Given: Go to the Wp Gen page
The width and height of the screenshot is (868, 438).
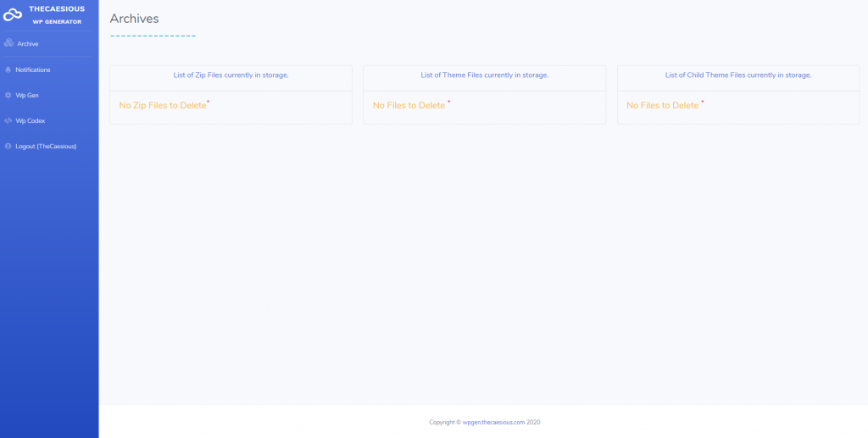Looking at the screenshot, I should click(x=27, y=95).
